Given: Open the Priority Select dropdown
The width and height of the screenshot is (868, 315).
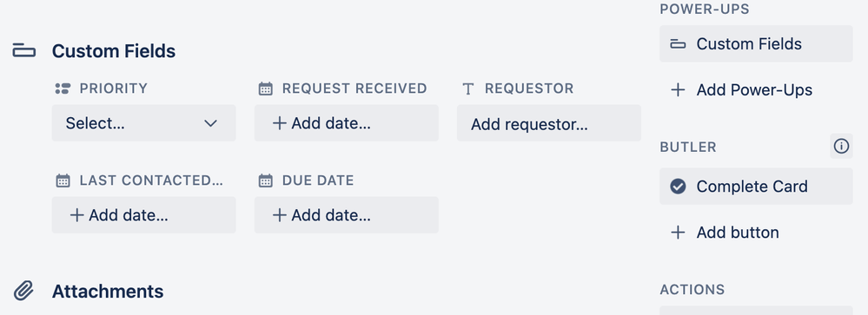Looking at the screenshot, I should pos(144,123).
